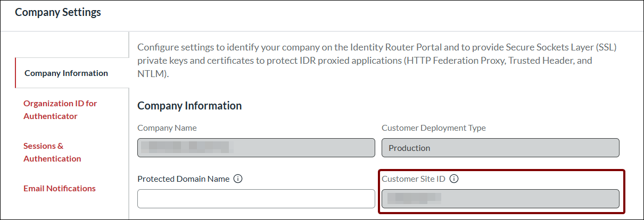Select Email Notifications in sidebar
The width and height of the screenshot is (644, 220).
pyautogui.click(x=60, y=189)
